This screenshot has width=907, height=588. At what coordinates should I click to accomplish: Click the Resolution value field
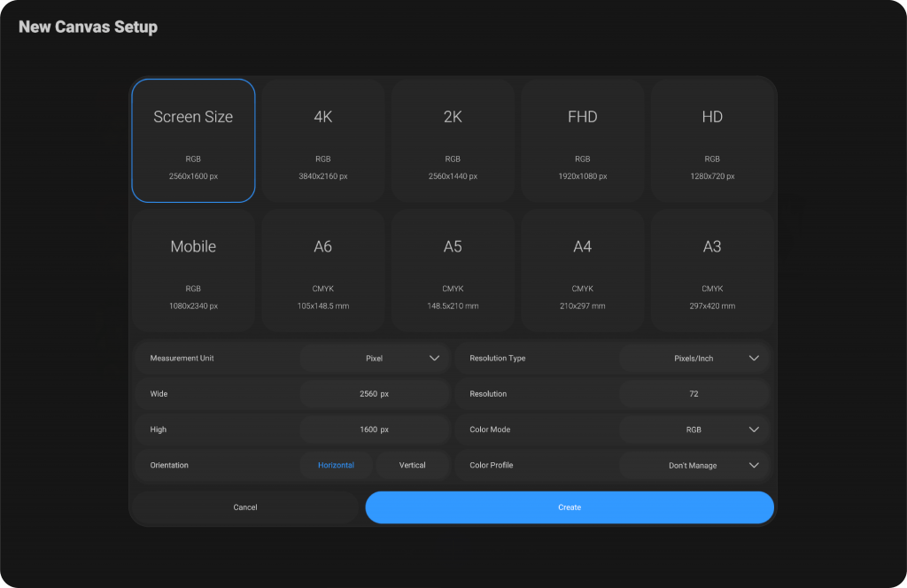pos(694,394)
